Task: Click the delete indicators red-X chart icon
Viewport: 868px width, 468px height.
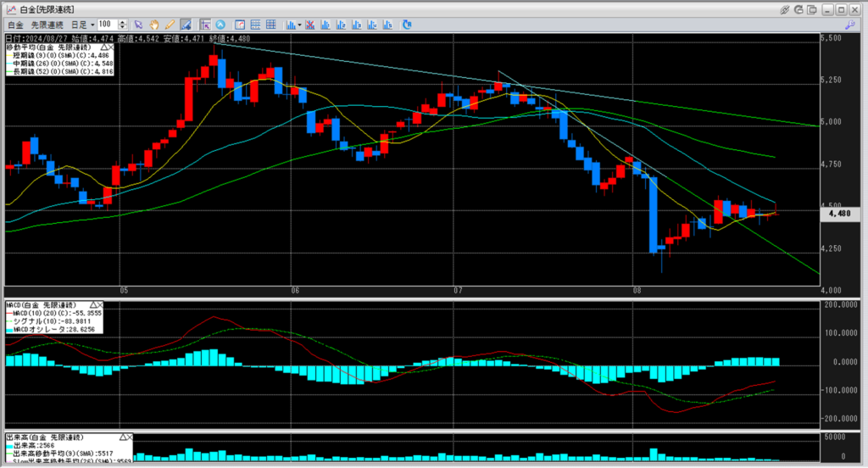Action: (310, 25)
